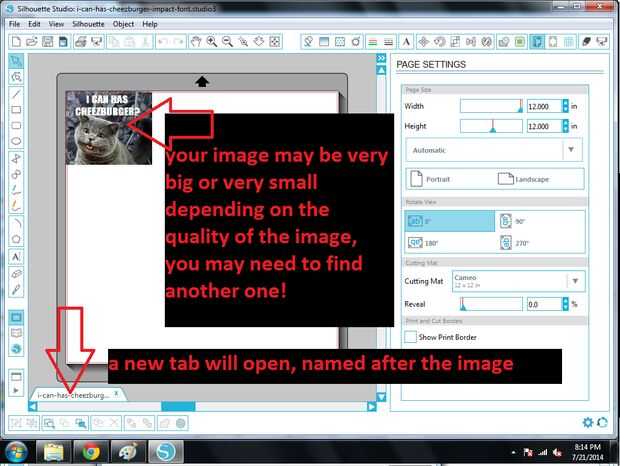Open the Edit menu
This screenshot has height=466, width=620.
(x=34, y=24)
